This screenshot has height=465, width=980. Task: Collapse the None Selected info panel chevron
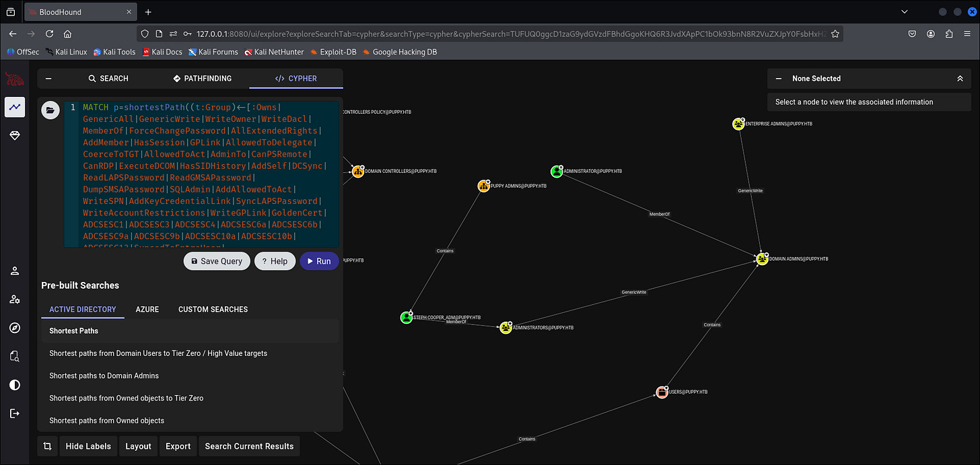click(960, 79)
